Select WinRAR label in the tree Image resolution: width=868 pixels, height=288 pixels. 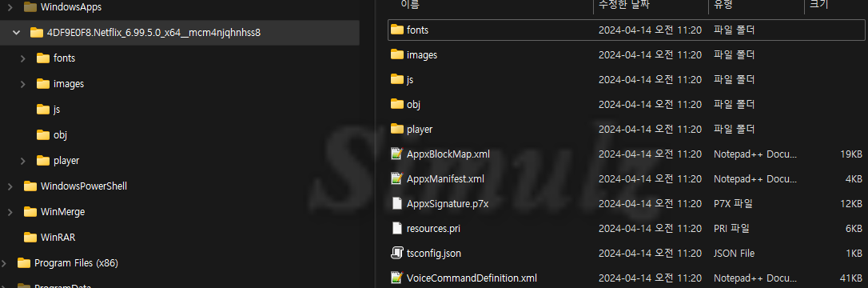[x=58, y=237]
